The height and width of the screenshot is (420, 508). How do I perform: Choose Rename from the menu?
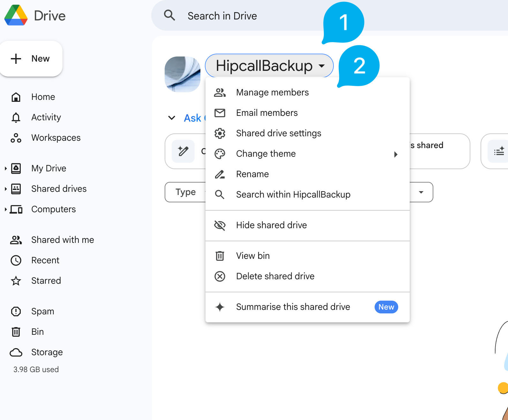click(x=308, y=174)
